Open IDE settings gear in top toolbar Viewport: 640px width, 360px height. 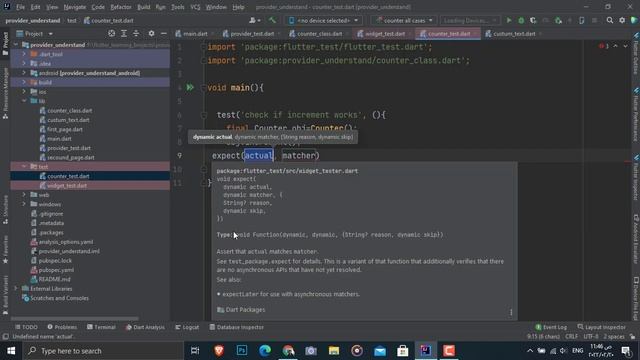[622, 20]
